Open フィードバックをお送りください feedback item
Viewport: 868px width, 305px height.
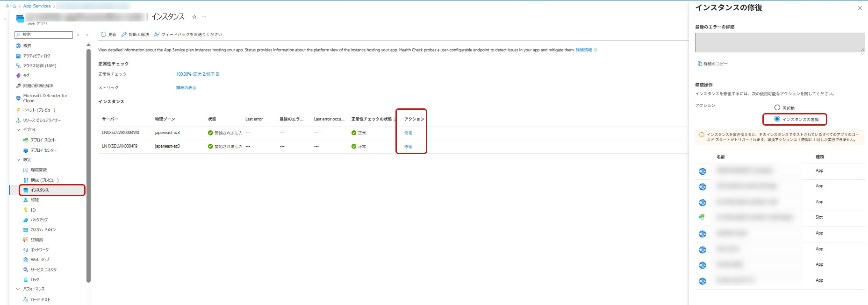(188, 35)
